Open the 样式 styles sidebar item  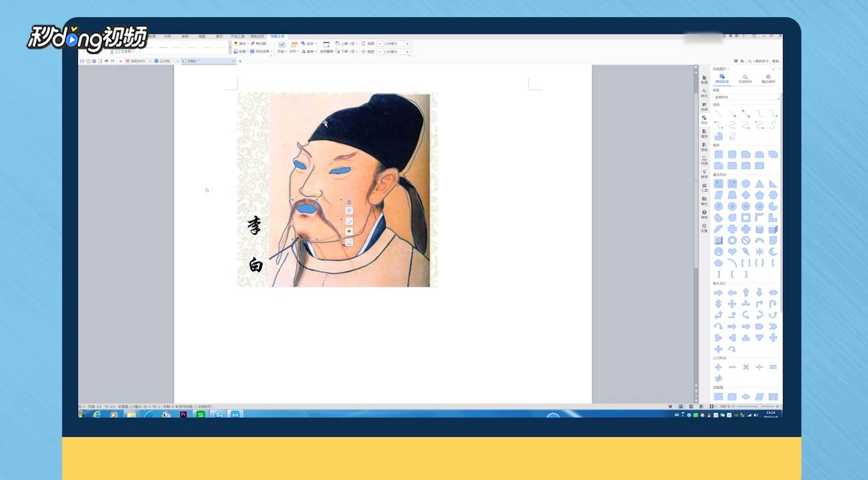(x=704, y=93)
